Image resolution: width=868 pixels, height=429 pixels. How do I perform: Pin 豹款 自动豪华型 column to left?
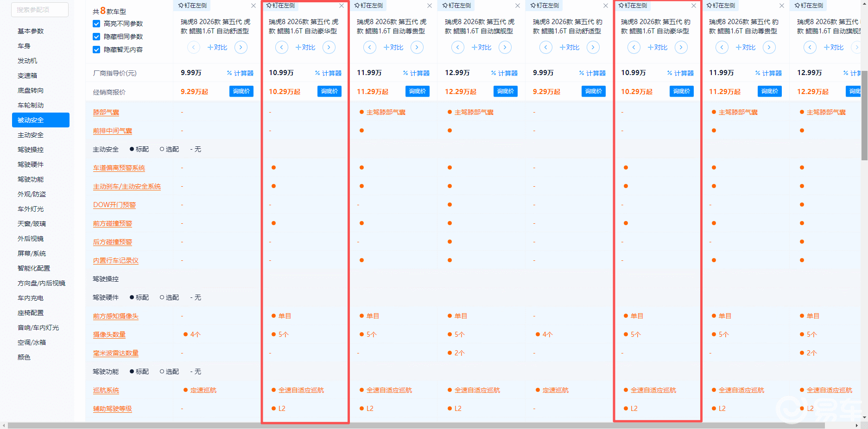point(633,6)
